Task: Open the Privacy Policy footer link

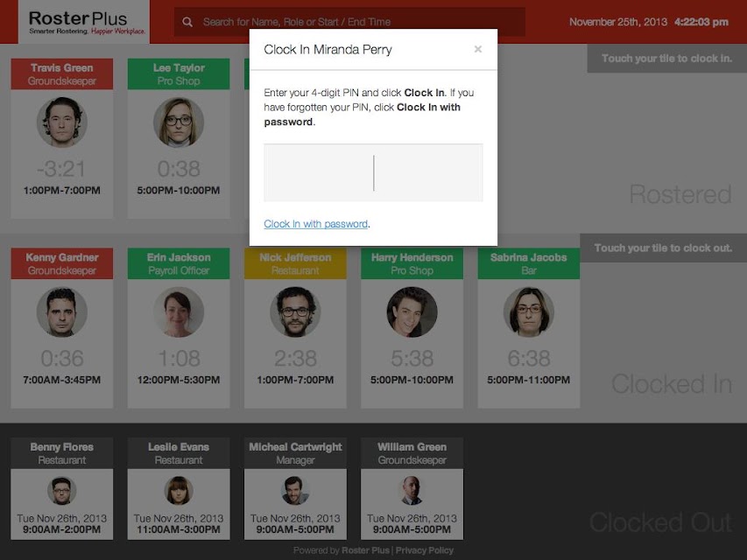Action: tap(425, 550)
